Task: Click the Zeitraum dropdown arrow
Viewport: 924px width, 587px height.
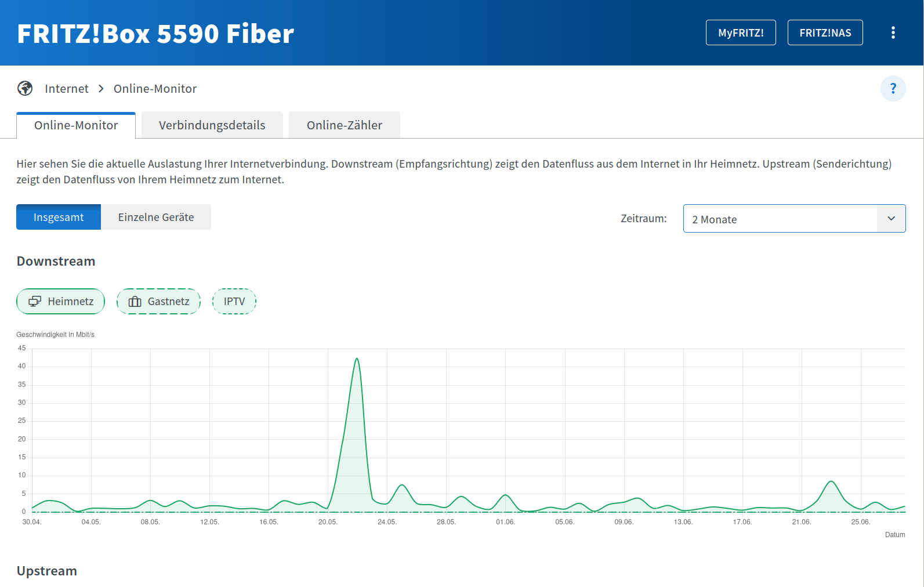Action: coord(891,219)
